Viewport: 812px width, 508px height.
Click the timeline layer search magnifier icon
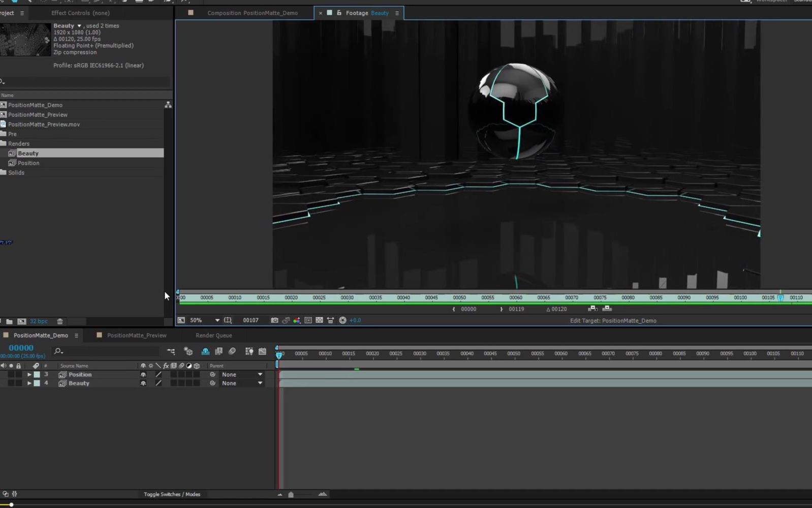pyautogui.click(x=58, y=351)
